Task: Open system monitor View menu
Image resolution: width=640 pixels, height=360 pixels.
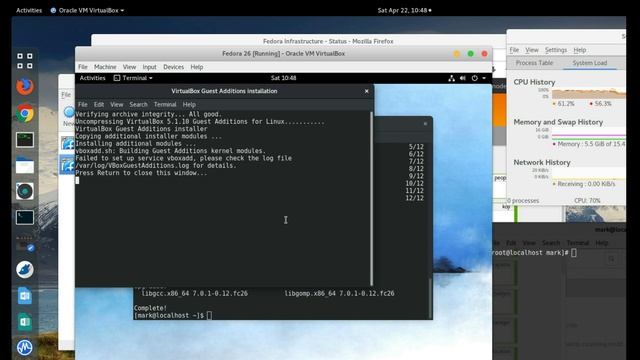Action: point(531,50)
